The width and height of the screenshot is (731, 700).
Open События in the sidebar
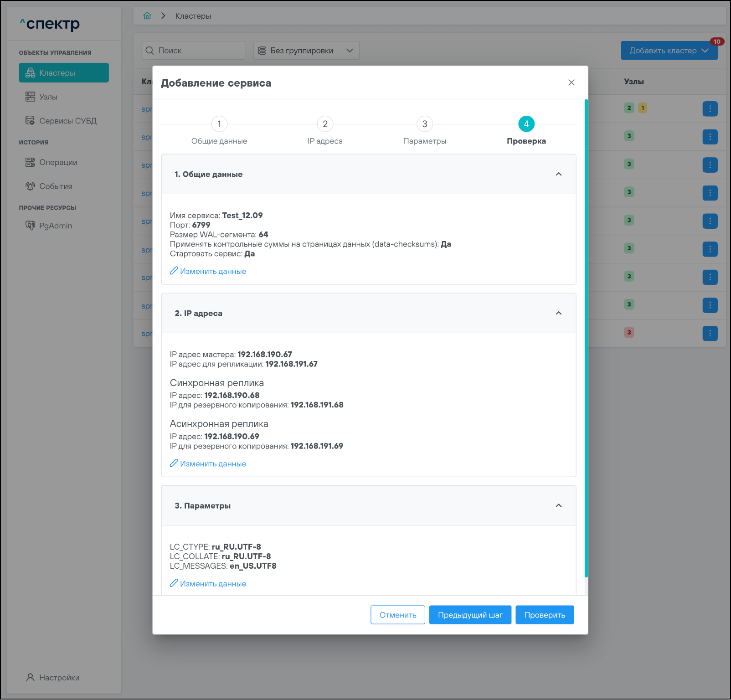point(55,186)
